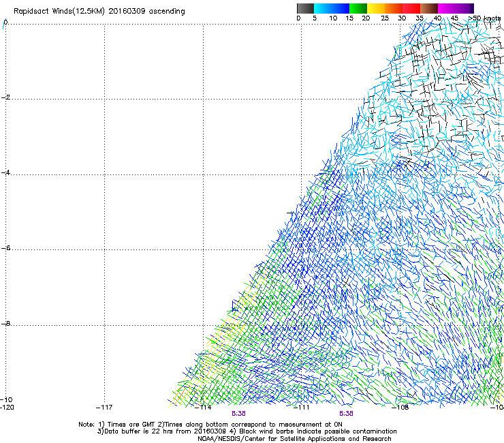This screenshot has width=504, height=443.
Task: Click latitude axis label "-2"
Action: click(5, 97)
